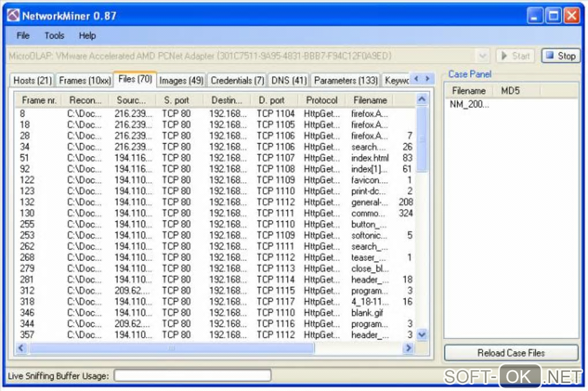This screenshot has height=391, width=588.
Task: Click the files list scroll up arrow
Action: [422, 99]
